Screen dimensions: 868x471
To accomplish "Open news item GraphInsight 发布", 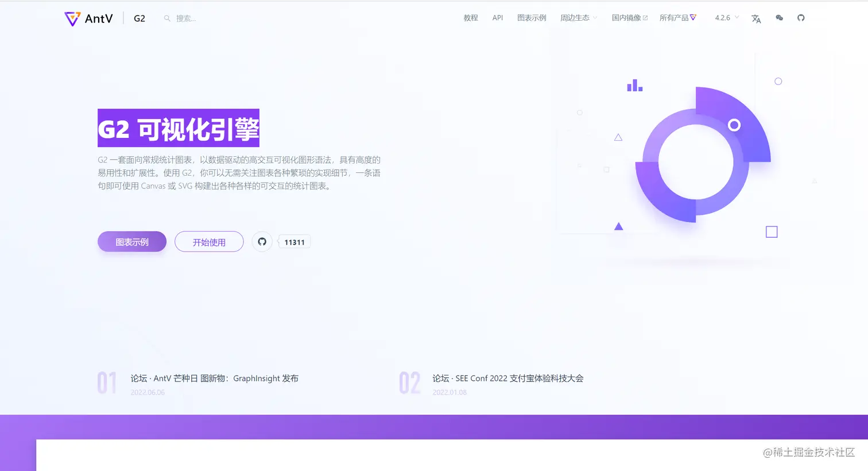I will click(x=214, y=379).
